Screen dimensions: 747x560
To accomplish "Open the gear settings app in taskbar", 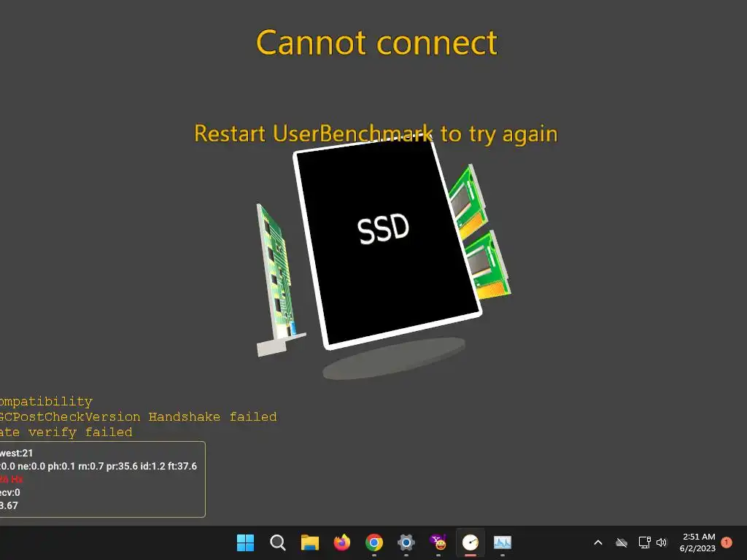I will pyautogui.click(x=406, y=542).
